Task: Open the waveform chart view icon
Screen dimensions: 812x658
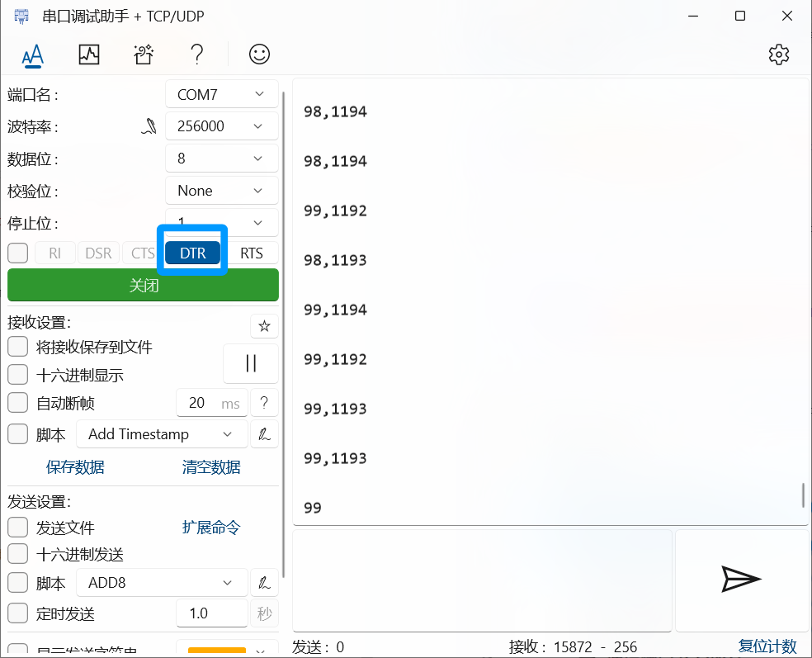Action: pos(88,55)
